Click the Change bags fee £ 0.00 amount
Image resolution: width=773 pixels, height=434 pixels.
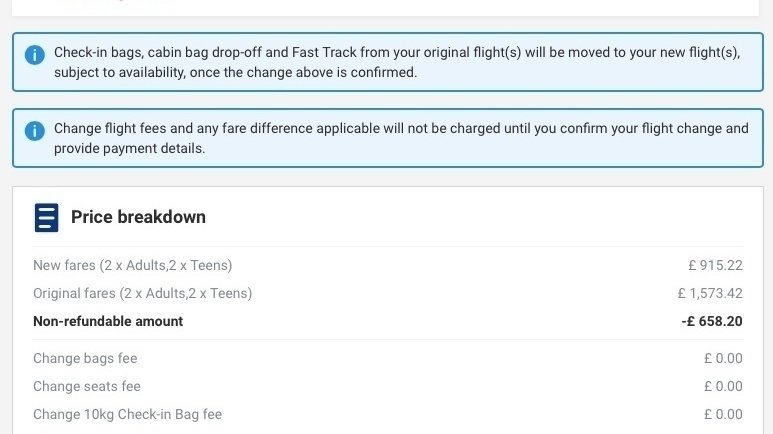723,358
